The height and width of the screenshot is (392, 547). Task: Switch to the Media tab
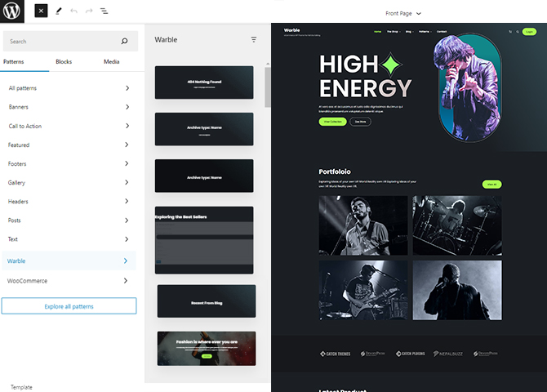(x=111, y=61)
